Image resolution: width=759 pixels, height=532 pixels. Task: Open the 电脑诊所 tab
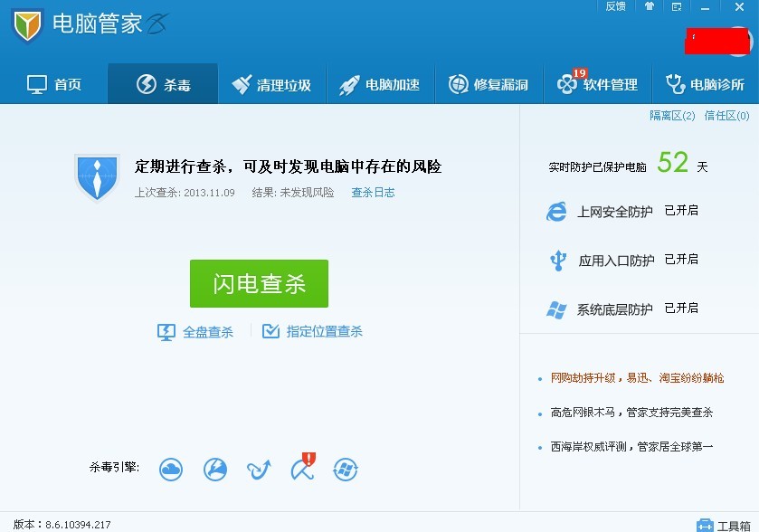(706, 84)
